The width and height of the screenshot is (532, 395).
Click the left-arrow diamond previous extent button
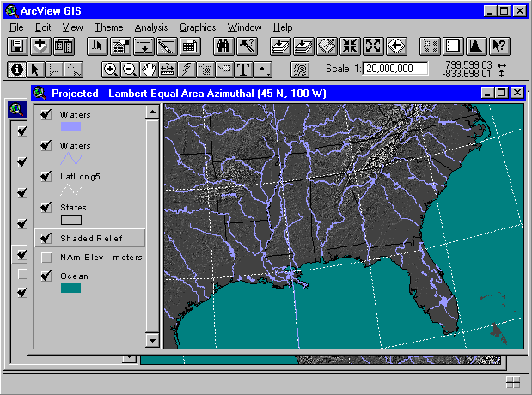pyautogui.click(x=396, y=46)
